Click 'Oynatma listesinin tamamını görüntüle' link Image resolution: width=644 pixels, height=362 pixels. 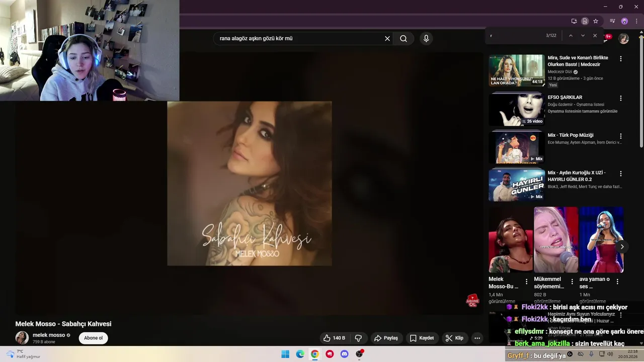tap(583, 111)
